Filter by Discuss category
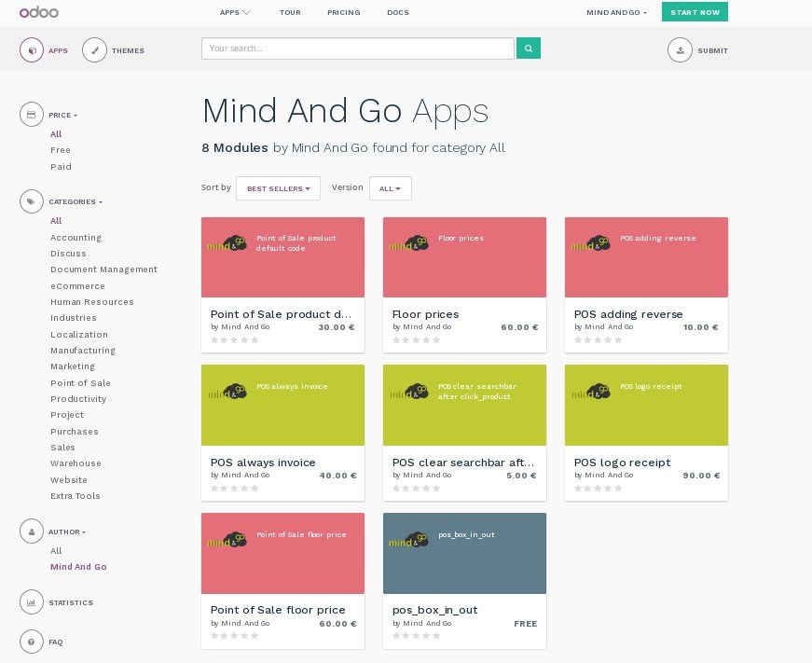 pyautogui.click(x=68, y=254)
